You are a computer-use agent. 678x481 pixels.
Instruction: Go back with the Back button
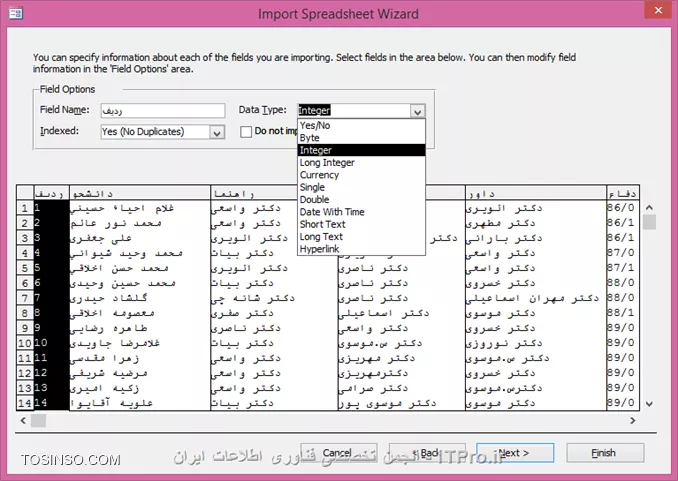(x=427, y=453)
